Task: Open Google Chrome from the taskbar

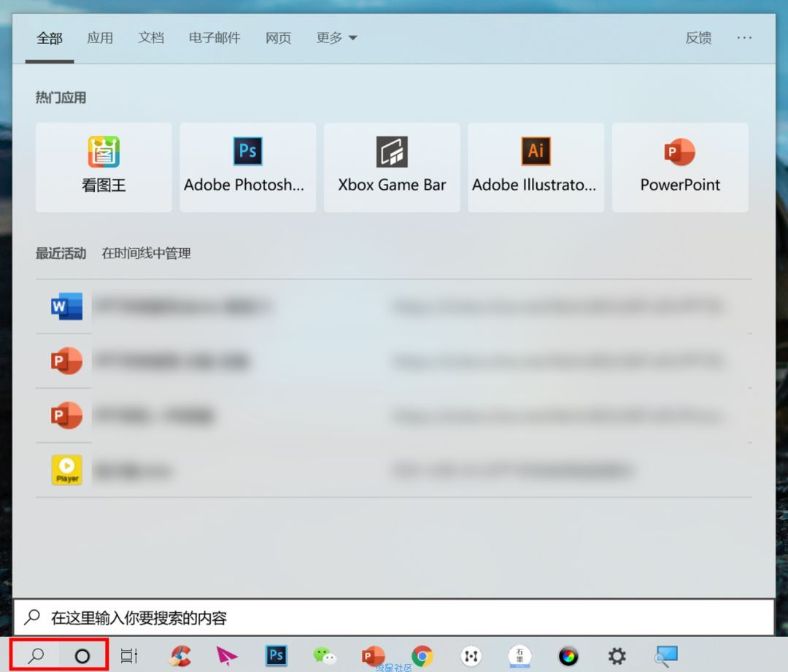Action: click(422, 656)
